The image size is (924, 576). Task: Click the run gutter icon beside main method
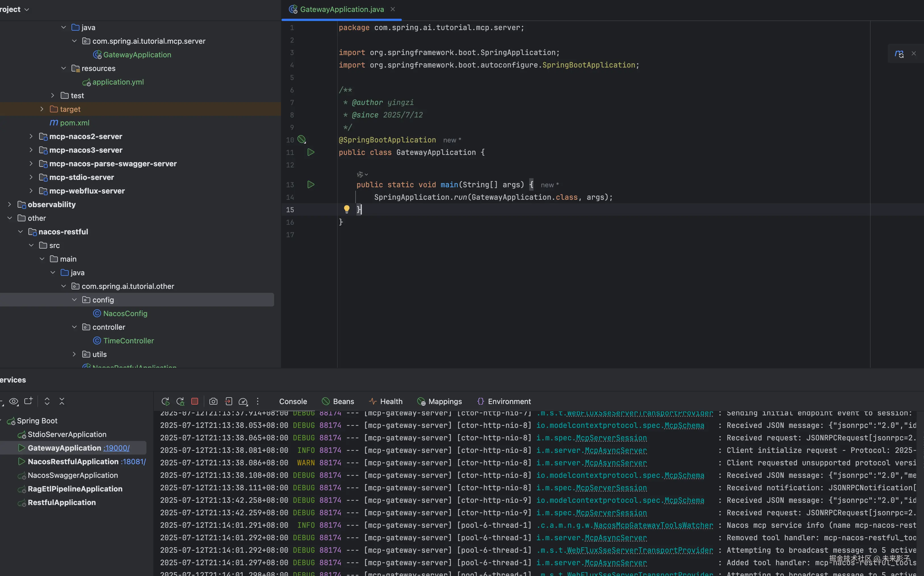pyautogui.click(x=311, y=185)
